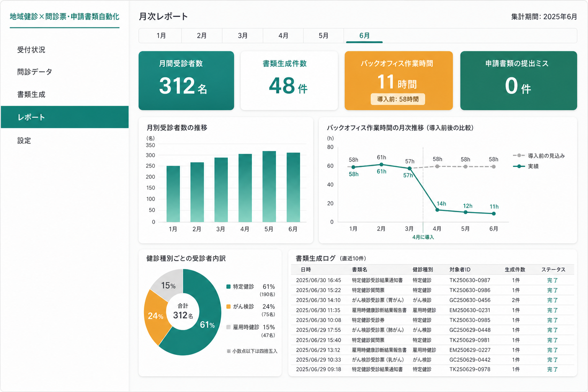Click the 1月 bar in the bar chart
588x392 pixels.
coord(173,194)
